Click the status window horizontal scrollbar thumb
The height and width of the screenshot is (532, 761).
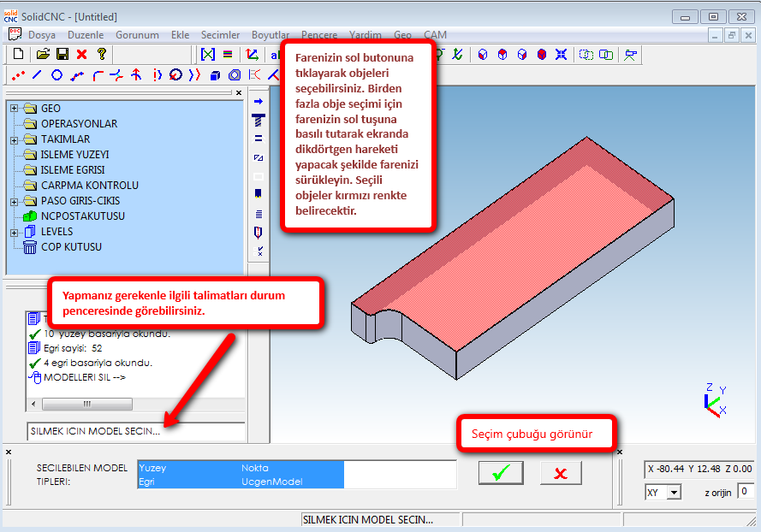pos(86,404)
